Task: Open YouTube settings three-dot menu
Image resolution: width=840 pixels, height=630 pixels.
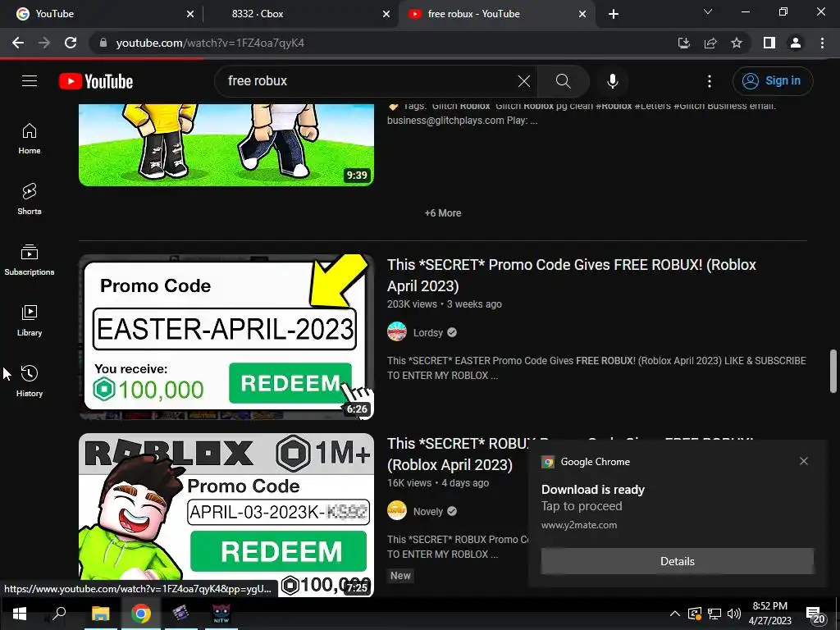Action: (710, 81)
